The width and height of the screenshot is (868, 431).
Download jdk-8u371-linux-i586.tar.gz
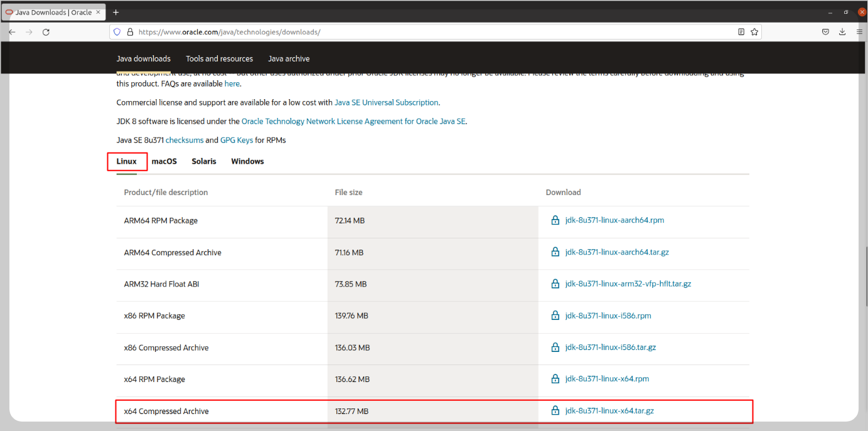[x=611, y=347]
